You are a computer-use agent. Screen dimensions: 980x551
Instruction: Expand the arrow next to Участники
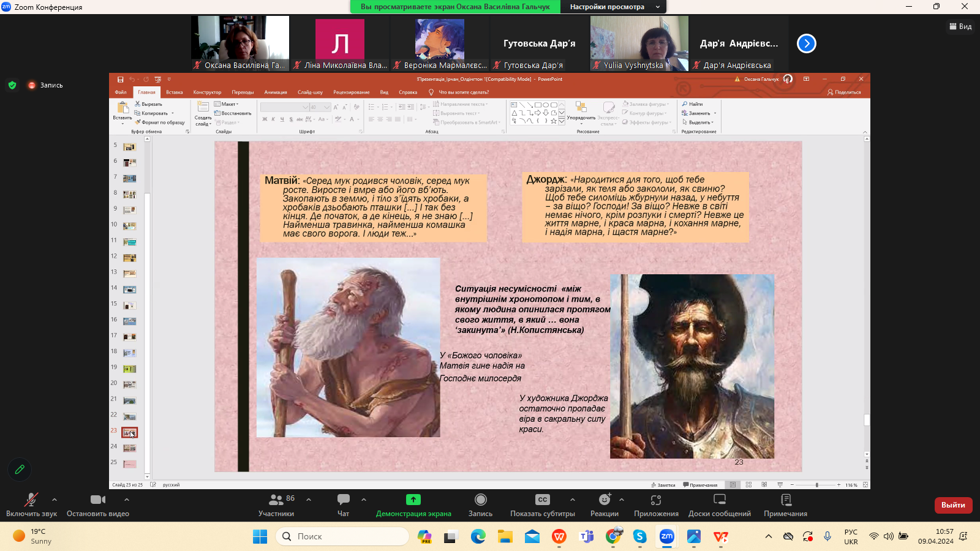point(309,500)
